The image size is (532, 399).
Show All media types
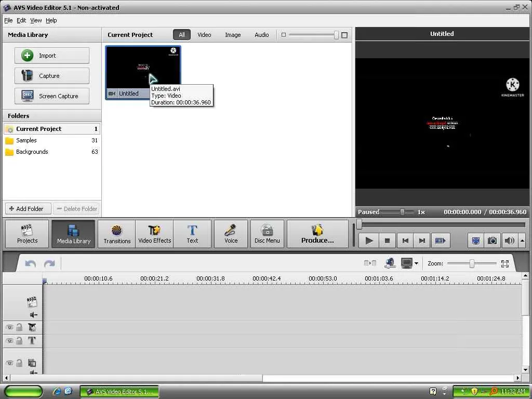[182, 35]
